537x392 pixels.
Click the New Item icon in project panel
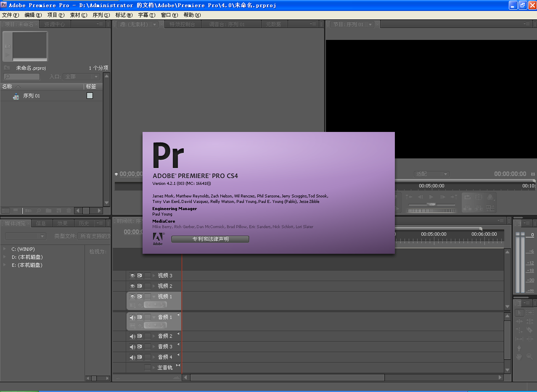pos(59,210)
